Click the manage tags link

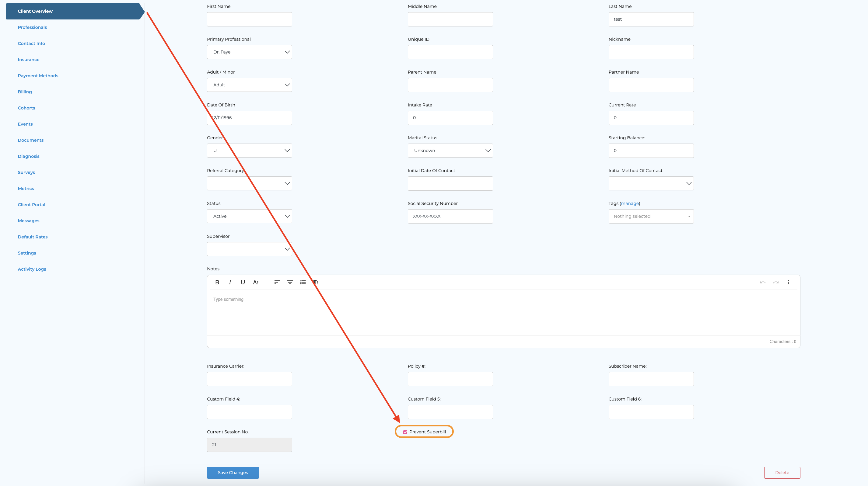[x=629, y=203]
